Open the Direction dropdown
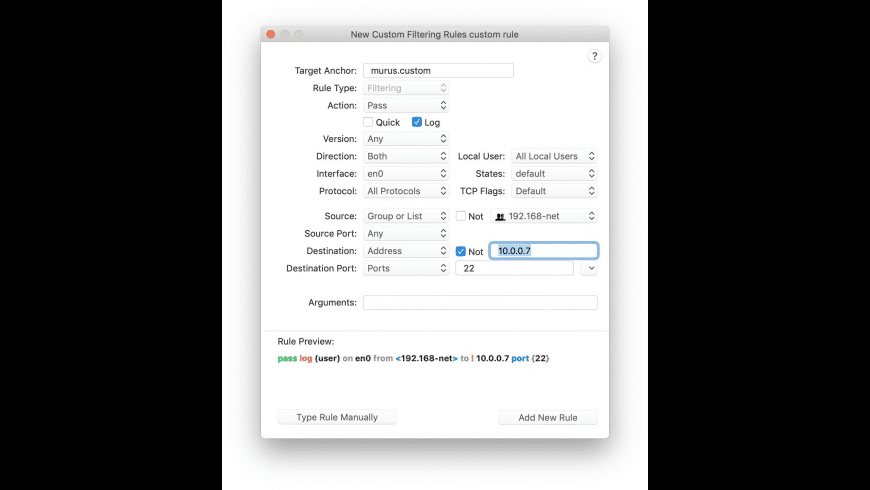Image resolution: width=870 pixels, height=490 pixels. [406, 156]
